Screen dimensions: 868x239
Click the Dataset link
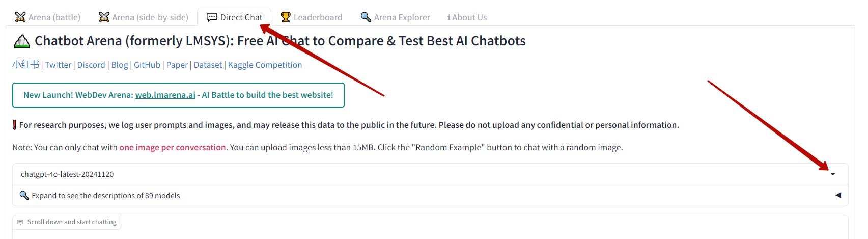click(x=208, y=65)
